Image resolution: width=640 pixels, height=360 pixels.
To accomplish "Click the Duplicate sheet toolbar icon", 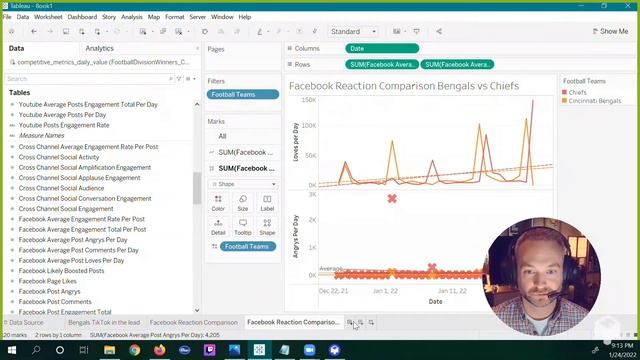I will tap(163, 31).
